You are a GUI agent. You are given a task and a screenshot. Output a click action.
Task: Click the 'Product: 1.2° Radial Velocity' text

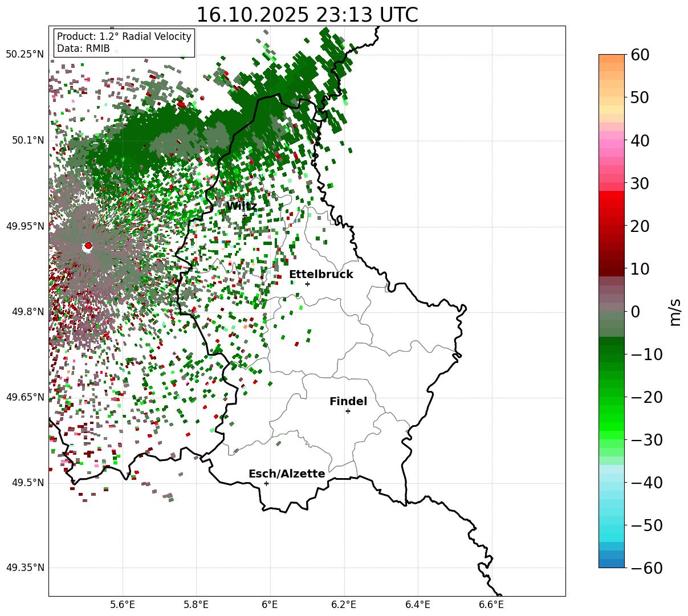(124, 36)
